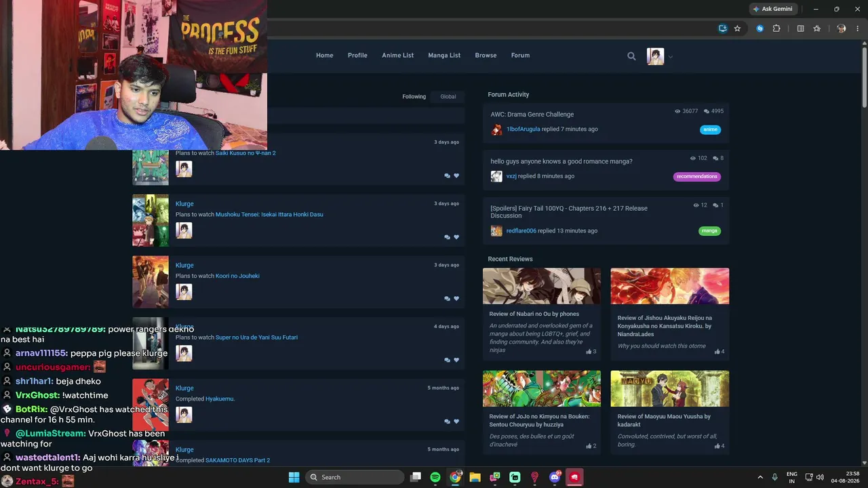
Task: Click the install app icon in address bar
Action: tap(723, 28)
